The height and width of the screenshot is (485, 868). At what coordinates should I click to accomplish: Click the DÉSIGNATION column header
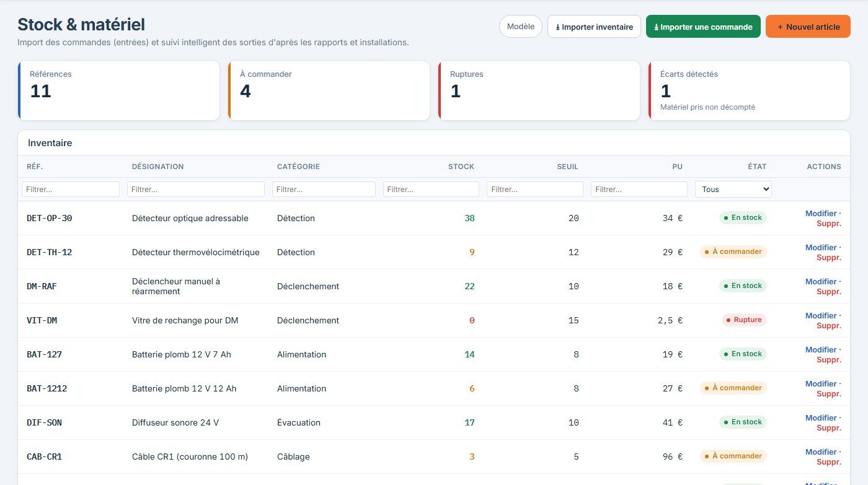158,167
